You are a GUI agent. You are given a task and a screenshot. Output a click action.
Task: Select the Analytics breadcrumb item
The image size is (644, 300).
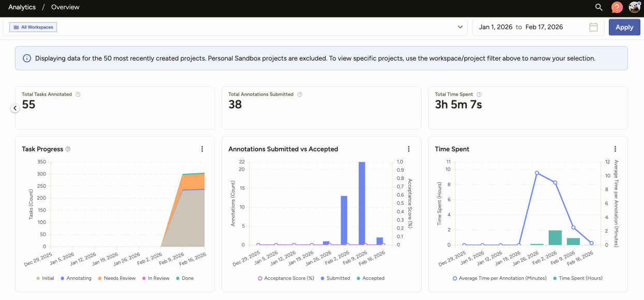(22, 7)
